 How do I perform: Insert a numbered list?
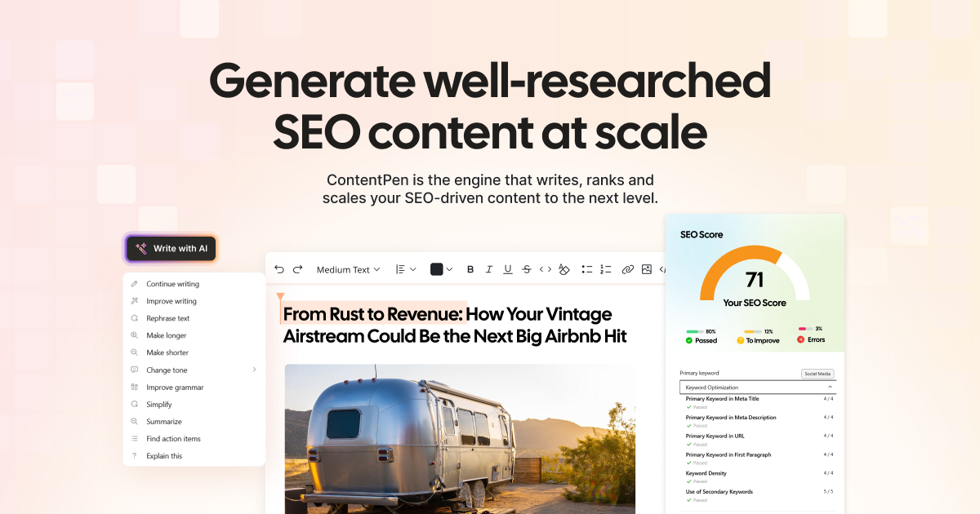point(605,268)
